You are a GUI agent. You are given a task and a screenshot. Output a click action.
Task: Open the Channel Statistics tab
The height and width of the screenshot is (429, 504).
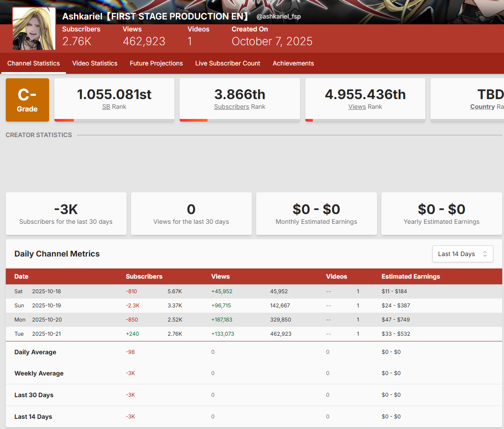point(34,63)
